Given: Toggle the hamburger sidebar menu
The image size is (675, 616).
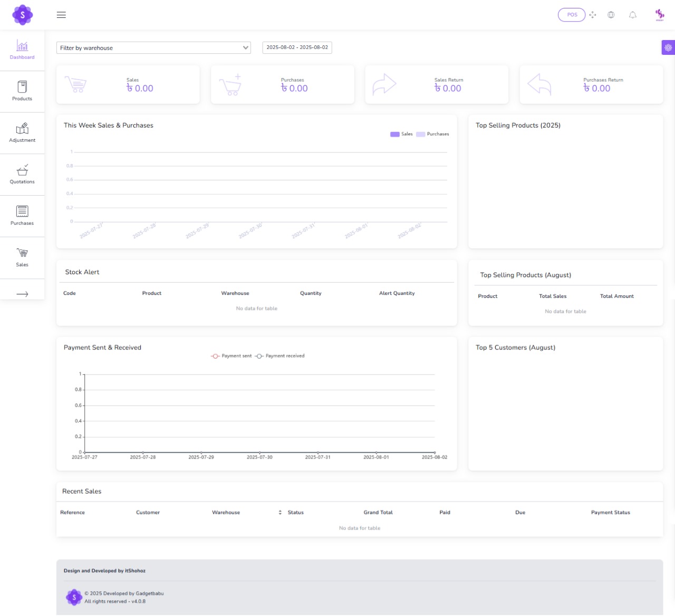Looking at the screenshot, I should point(61,15).
